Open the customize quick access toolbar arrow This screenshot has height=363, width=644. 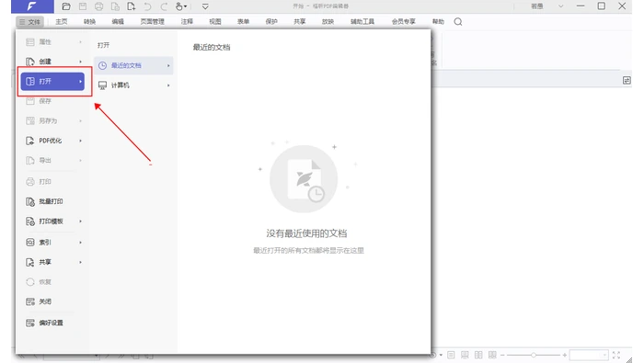coord(205,6)
